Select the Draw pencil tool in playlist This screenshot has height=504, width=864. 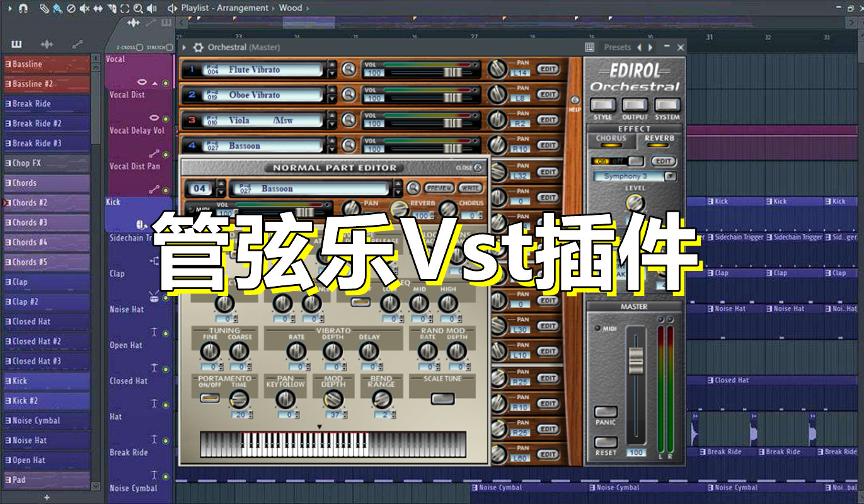coord(43,8)
